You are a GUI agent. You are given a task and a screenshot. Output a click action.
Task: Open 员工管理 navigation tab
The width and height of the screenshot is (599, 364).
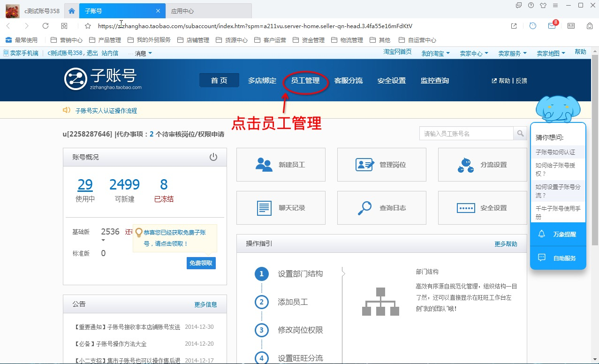click(x=305, y=81)
